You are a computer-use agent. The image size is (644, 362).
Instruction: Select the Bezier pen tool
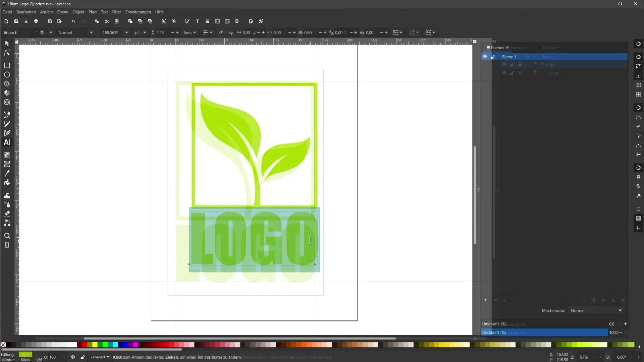7,133
